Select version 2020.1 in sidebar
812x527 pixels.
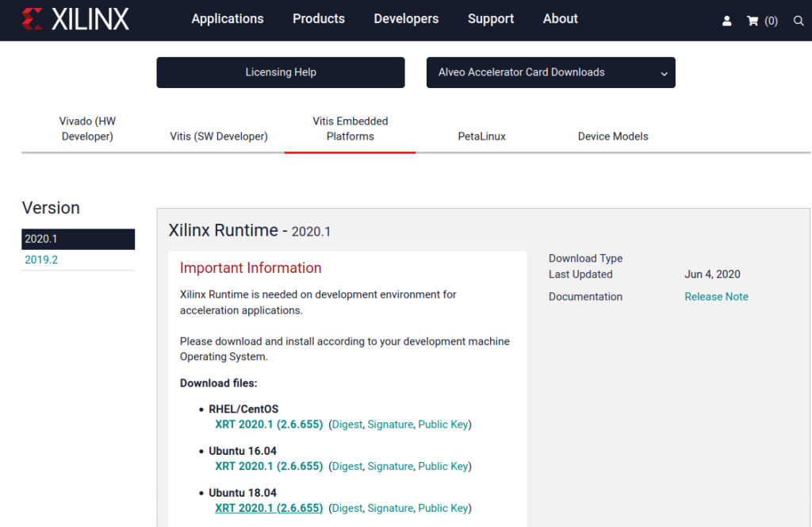click(41, 239)
